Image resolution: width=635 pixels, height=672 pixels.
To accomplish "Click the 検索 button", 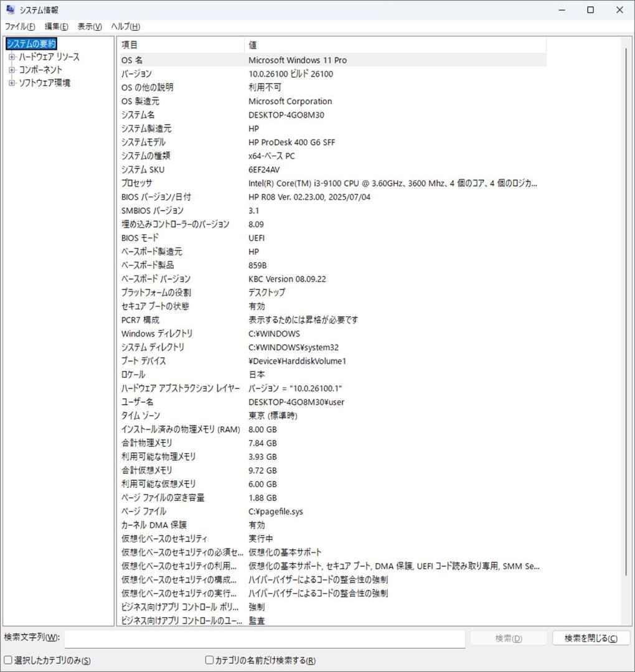I will coord(507,638).
